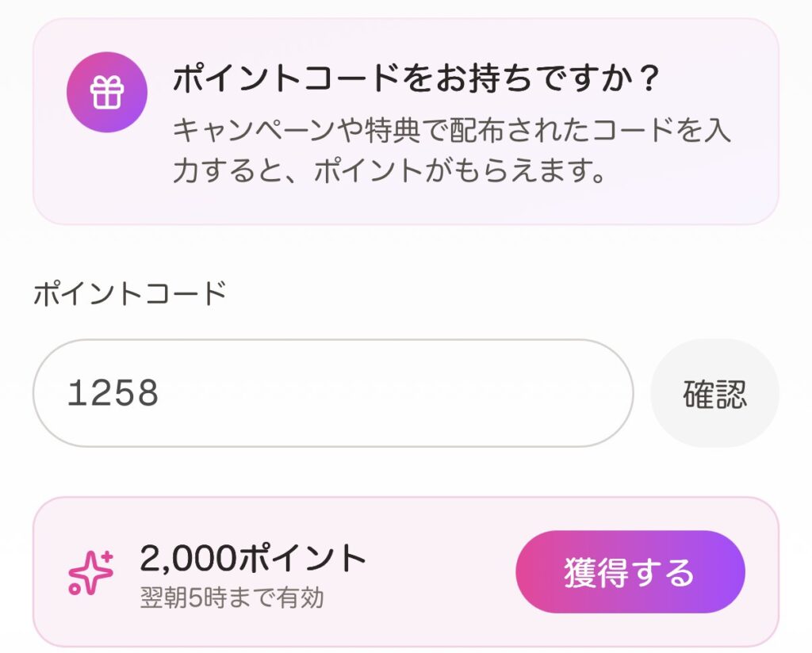Click the description line ending もらえます。
The width and height of the screenshot is (812, 653).
pos(389,171)
